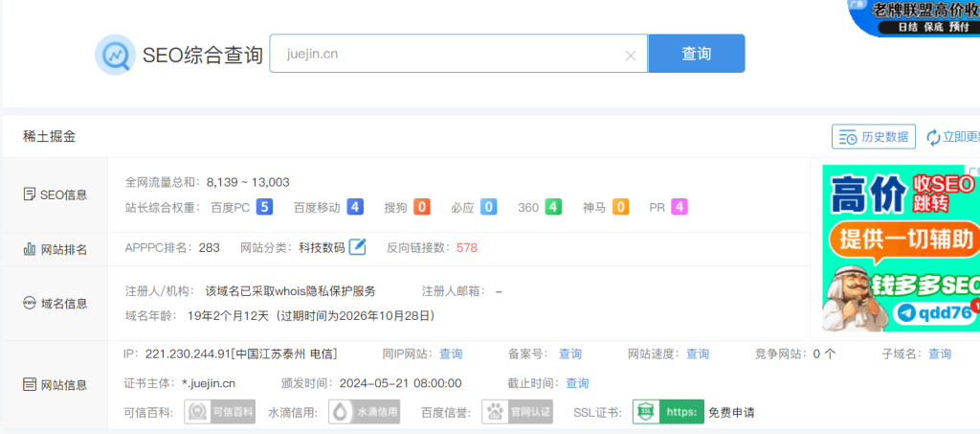Select the SEO信息 section label

coord(55,194)
